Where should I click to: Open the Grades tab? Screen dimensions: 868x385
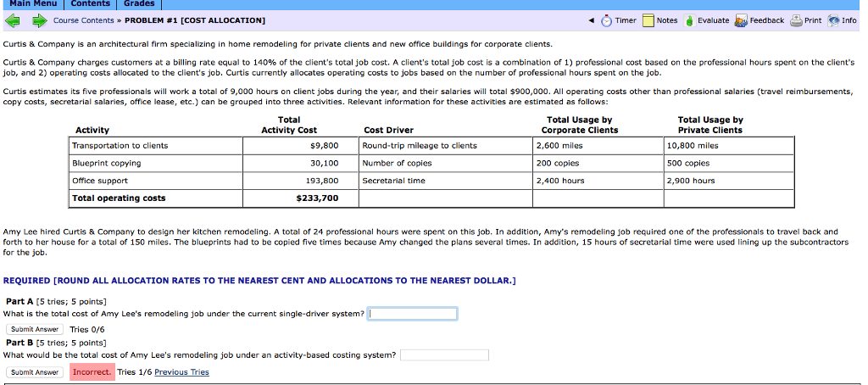pyautogui.click(x=139, y=4)
